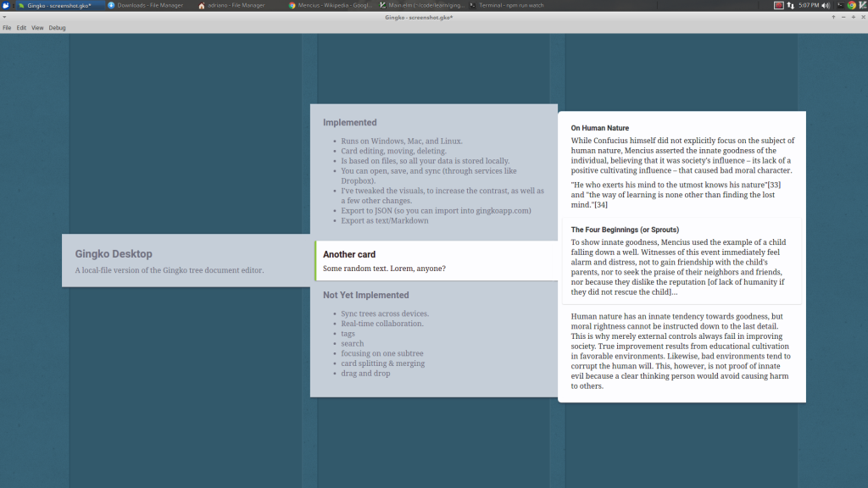Screen dimensions: 868x488
Task: Click 'Sync trees across devices.' bullet
Action: point(385,313)
